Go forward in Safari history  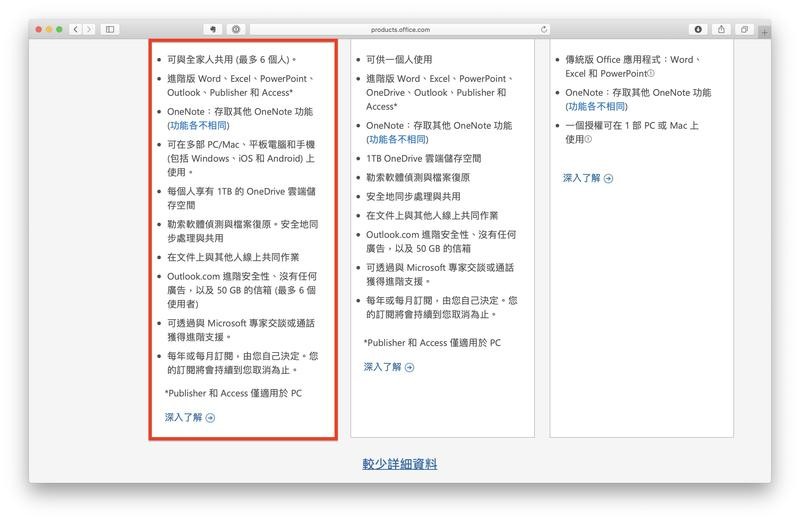point(89,29)
